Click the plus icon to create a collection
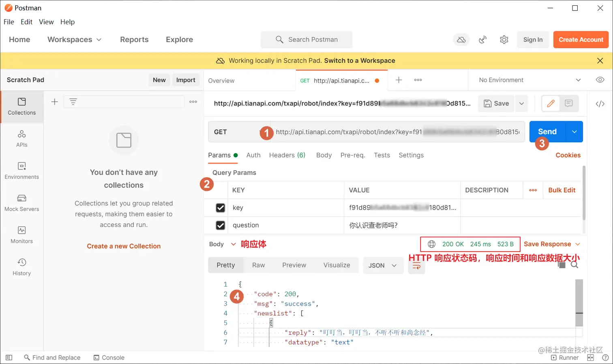Image resolution: width=613 pixels, height=364 pixels. (55, 102)
